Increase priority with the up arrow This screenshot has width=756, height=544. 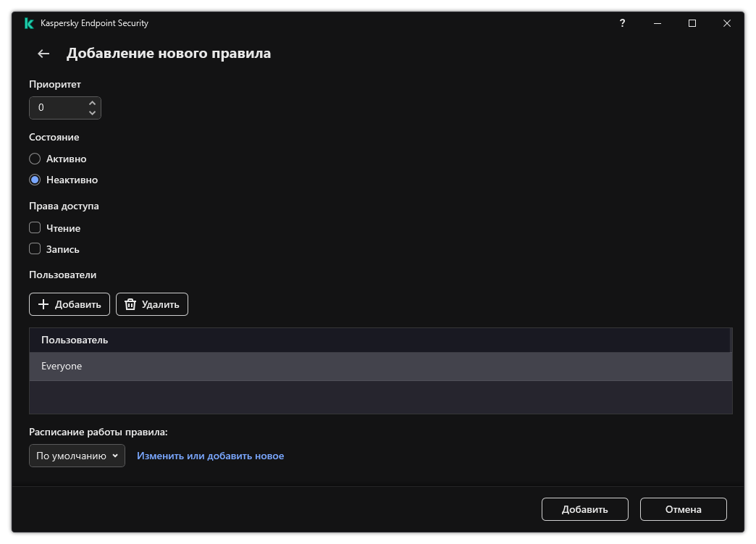click(x=92, y=104)
